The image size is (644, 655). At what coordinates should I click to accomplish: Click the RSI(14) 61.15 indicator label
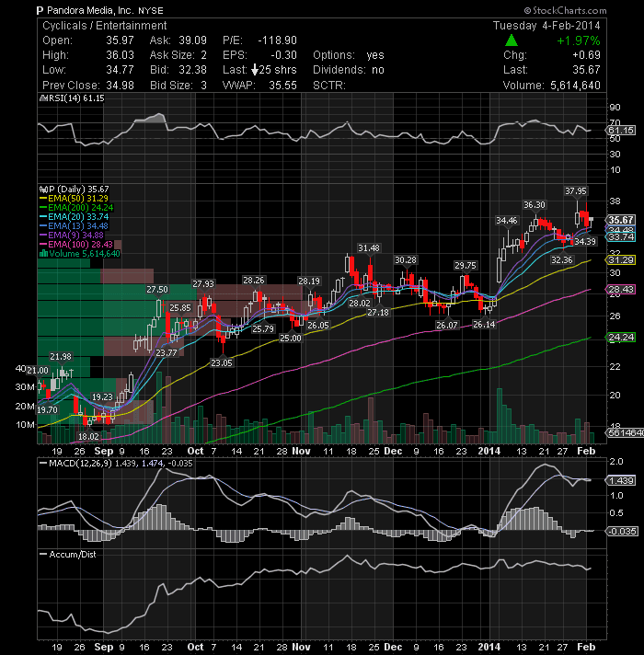pos(76,98)
